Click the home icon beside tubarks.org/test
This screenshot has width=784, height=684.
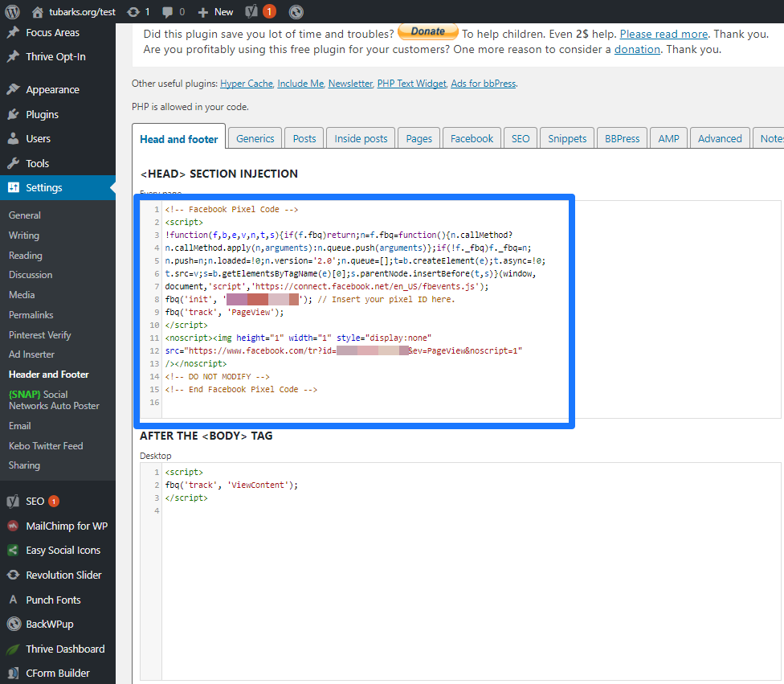coord(38,12)
